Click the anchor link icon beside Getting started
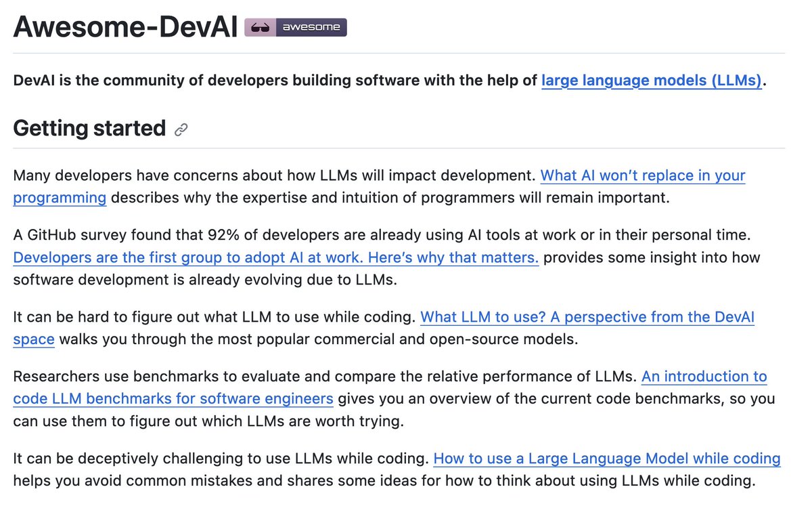This screenshot has width=812, height=510. click(181, 129)
